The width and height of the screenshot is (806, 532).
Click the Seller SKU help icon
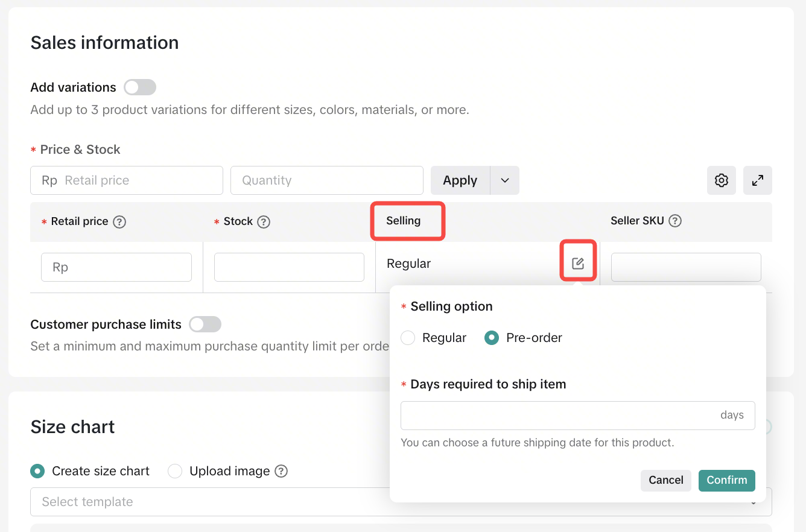pos(675,221)
